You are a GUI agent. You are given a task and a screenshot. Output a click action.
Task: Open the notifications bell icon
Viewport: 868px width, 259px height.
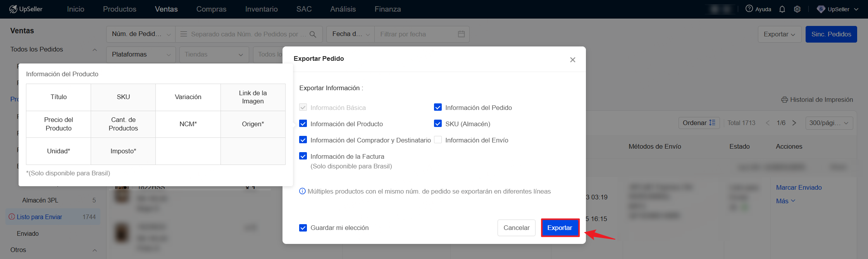[x=782, y=9]
